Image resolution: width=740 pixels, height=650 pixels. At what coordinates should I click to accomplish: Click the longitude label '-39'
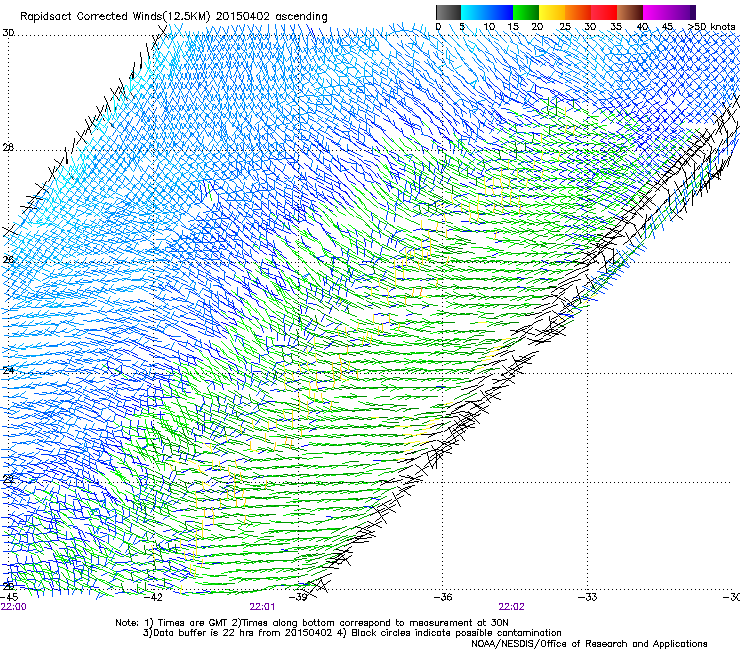[299, 597]
